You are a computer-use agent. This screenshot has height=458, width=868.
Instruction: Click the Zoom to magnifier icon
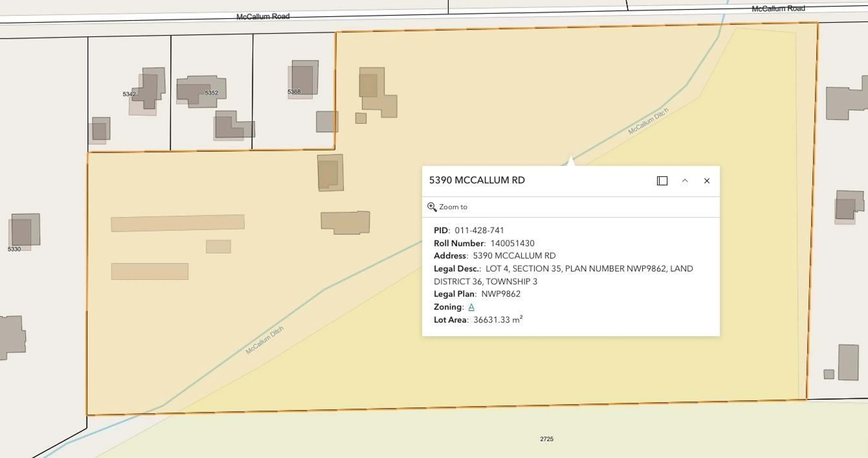[x=432, y=207]
